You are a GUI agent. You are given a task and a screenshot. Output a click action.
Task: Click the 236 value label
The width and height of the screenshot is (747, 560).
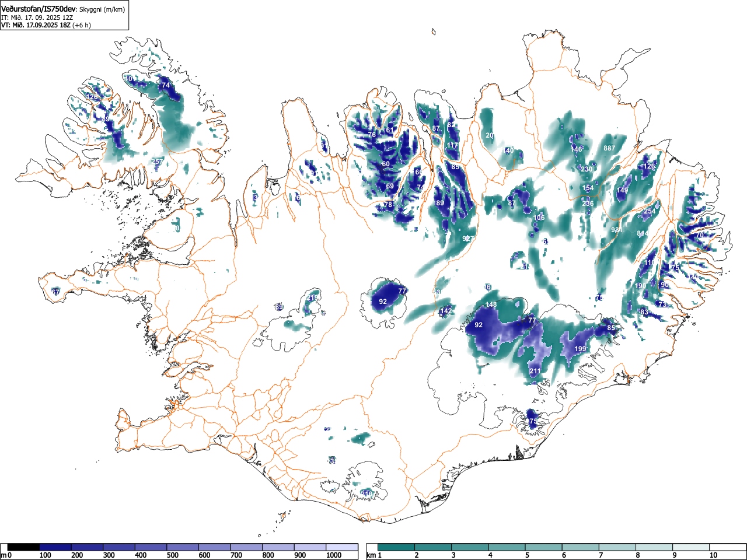tap(588, 204)
